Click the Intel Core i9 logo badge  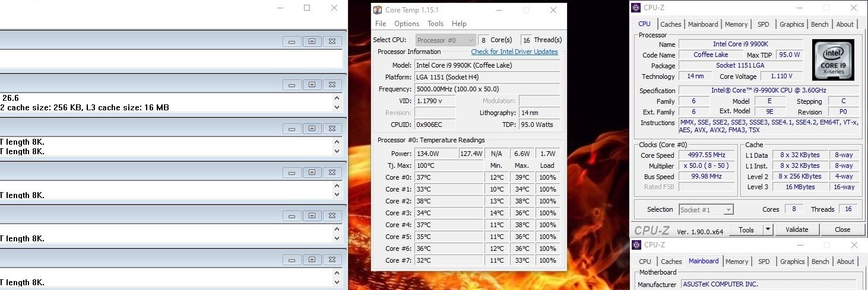click(833, 60)
